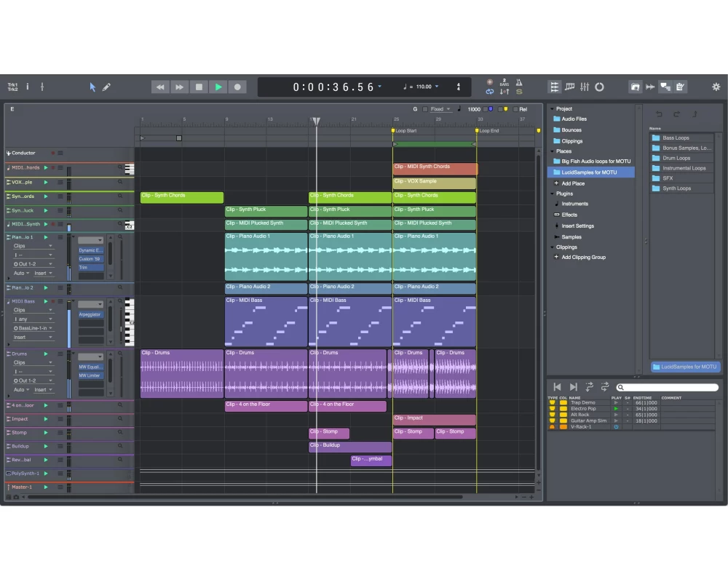728x582 pixels.
Task: Collapse the Places section in browser
Action: coord(552,151)
